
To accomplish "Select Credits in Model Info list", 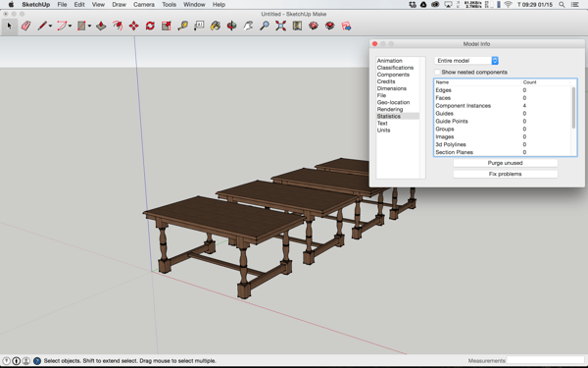I will pyautogui.click(x=386, y=81).
